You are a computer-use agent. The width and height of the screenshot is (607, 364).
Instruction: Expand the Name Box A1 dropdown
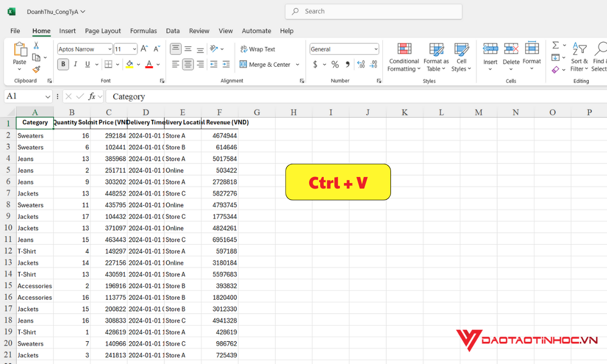tap(48, 96)
